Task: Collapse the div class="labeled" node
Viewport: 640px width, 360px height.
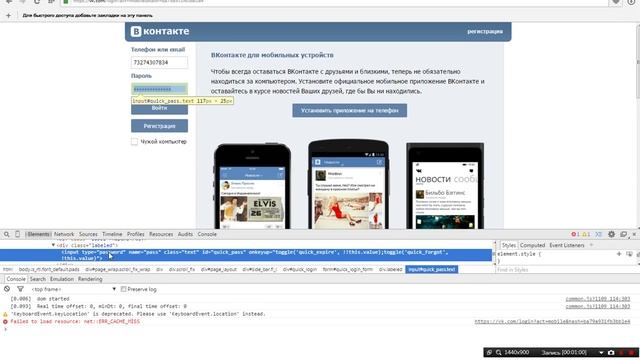Action: 53,245
